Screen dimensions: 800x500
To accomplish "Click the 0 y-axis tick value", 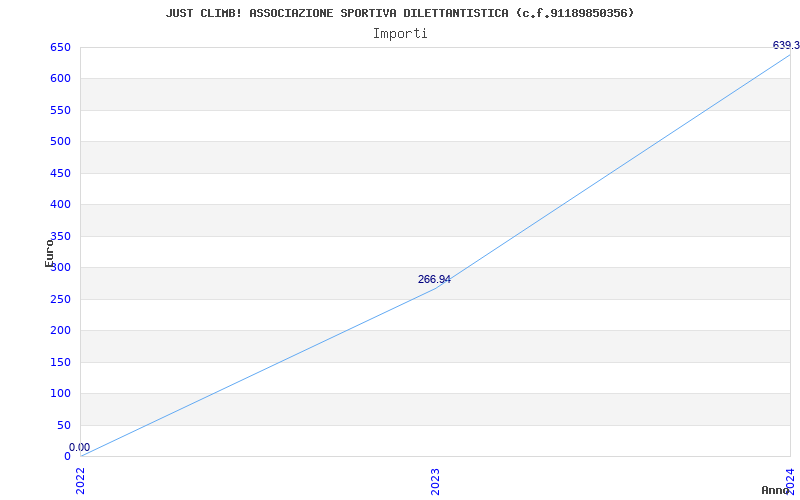I will tap(67, 456).
